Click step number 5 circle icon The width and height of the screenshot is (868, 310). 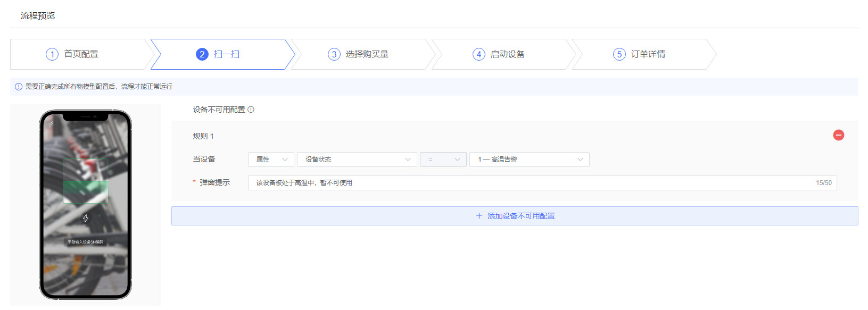pos(619,54)
